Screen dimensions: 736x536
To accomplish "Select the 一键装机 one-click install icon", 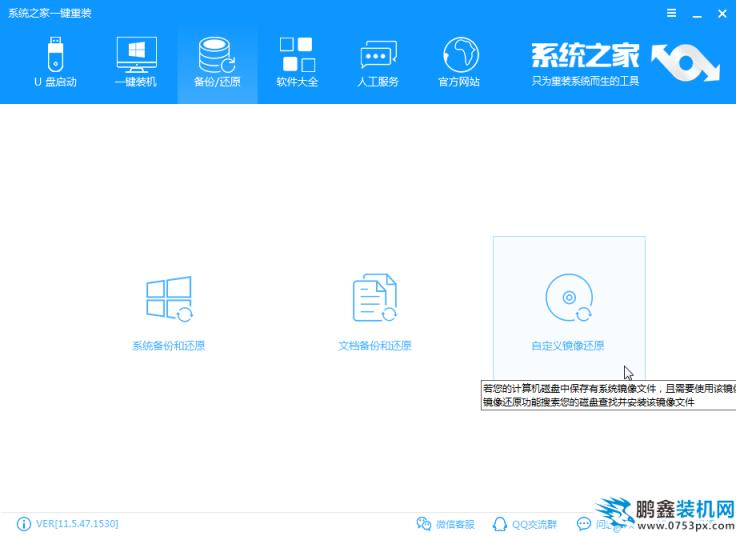I will 137,54.
